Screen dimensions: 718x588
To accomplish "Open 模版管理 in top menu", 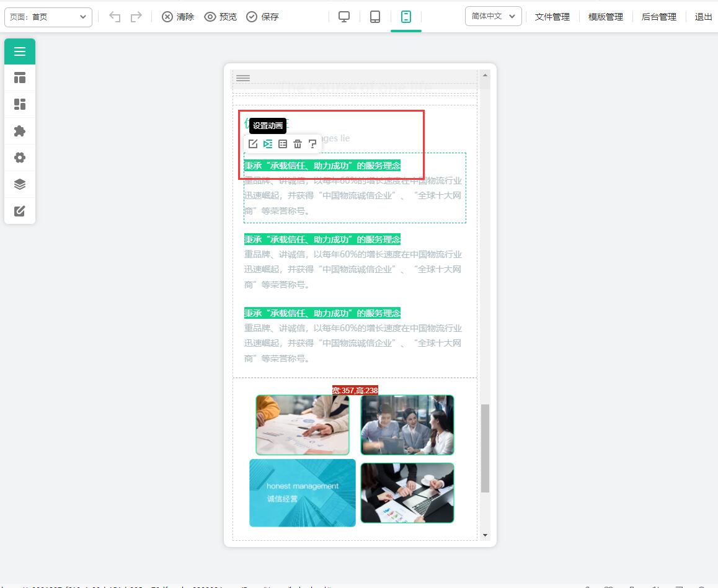I will [x=605, y=17].
